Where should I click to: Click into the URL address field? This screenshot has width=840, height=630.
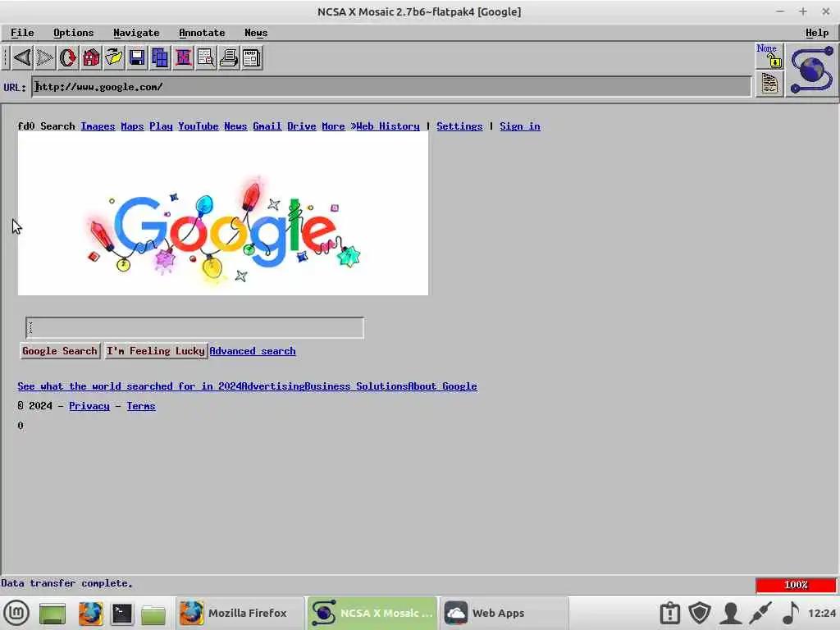[391, 87]
